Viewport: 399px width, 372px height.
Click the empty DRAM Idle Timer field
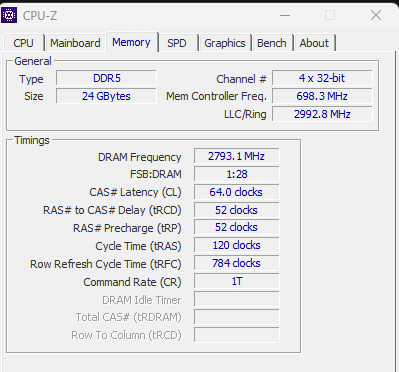point(237,299)
